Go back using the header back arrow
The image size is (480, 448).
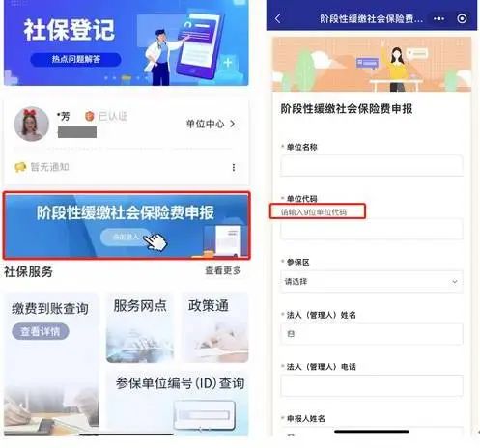pos(278,18)
